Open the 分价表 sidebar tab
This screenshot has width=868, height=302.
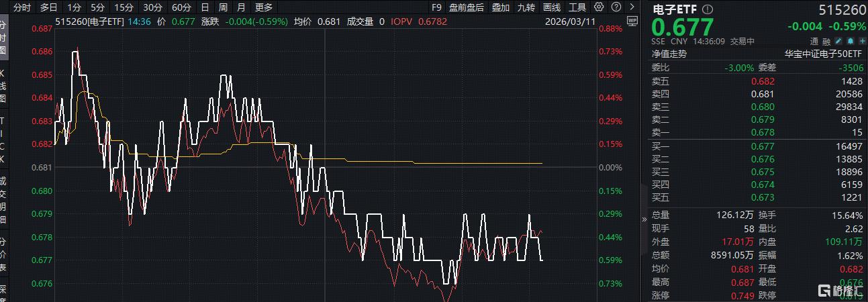coord(4,256)
